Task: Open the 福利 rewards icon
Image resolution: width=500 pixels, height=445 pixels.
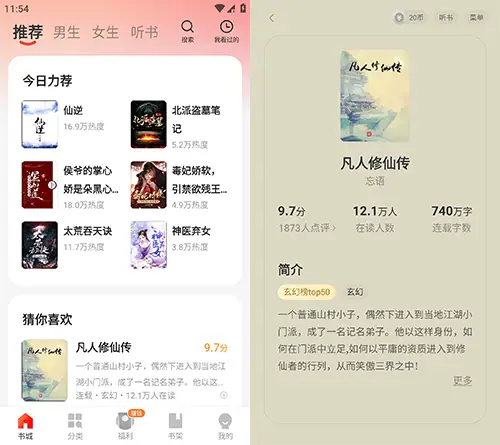Action: 125,421
